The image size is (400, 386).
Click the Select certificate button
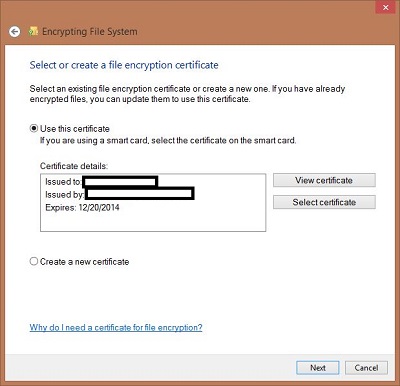(x=324, y=202)
